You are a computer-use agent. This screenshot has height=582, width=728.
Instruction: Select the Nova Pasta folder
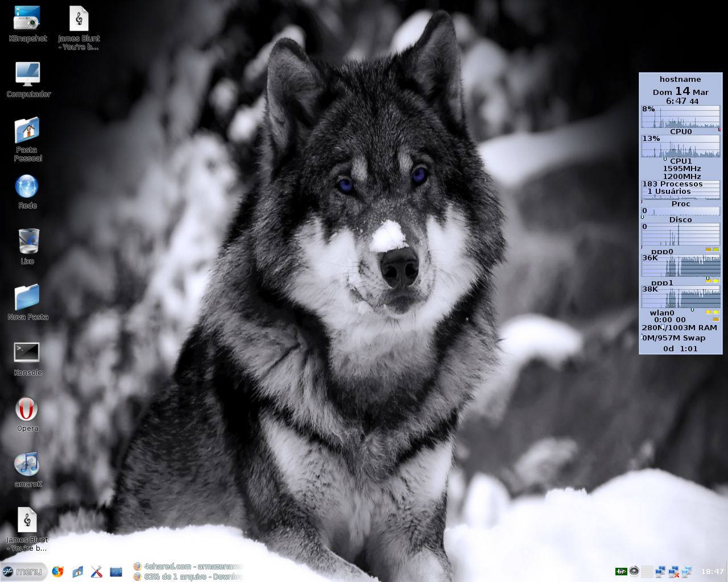[x=27, y=302]
